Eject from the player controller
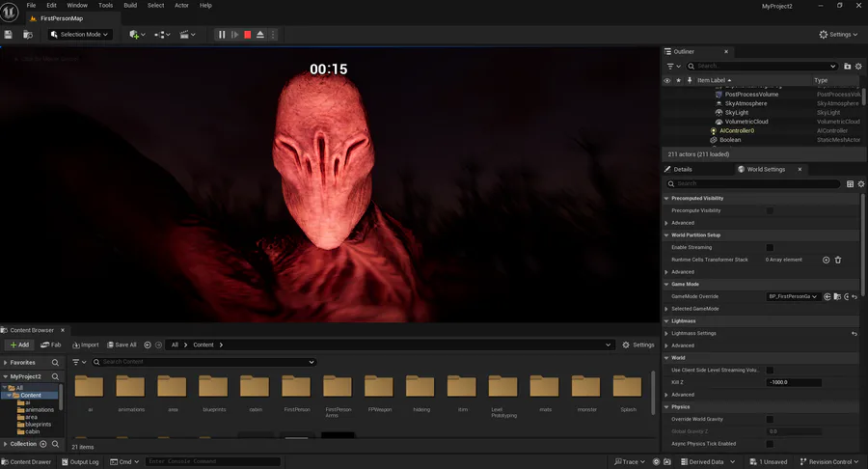Screen dimensions: 868x469 tap(260, 35)
